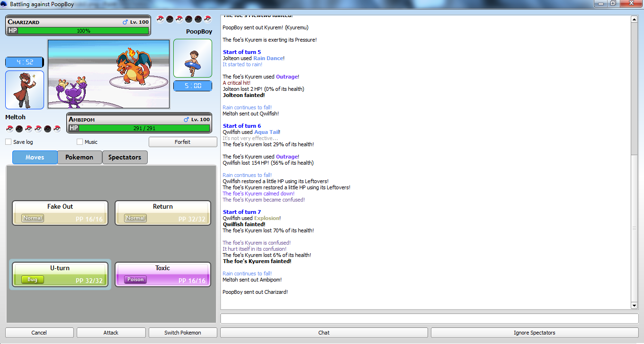The height and width of the screenshot is (344, 644).
Task: Click the 5 : 00 timer display
Action: 193,86
